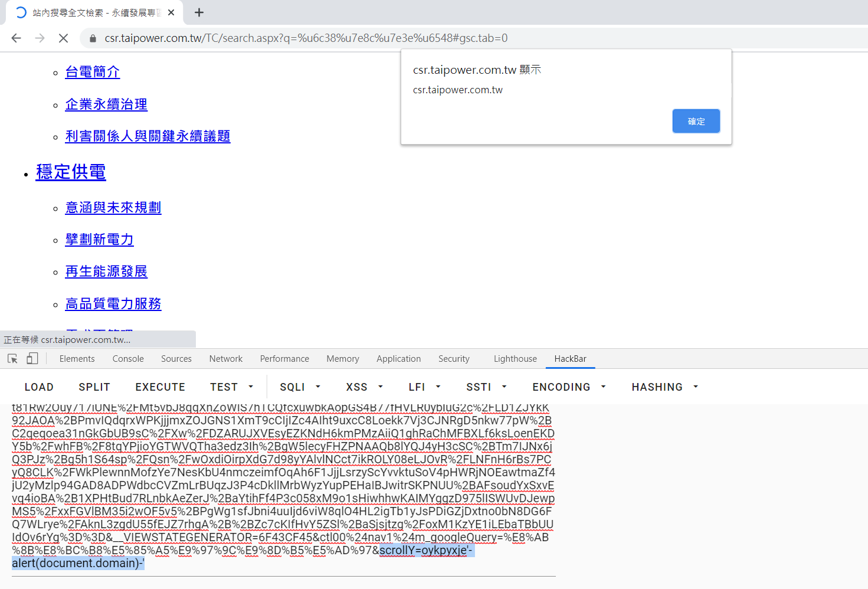Click the '正在等候 csr.taipower.com.tw...' status text
Image resolution: width=868 pixels, height=589 pixels.
click(x=67, y=339)
